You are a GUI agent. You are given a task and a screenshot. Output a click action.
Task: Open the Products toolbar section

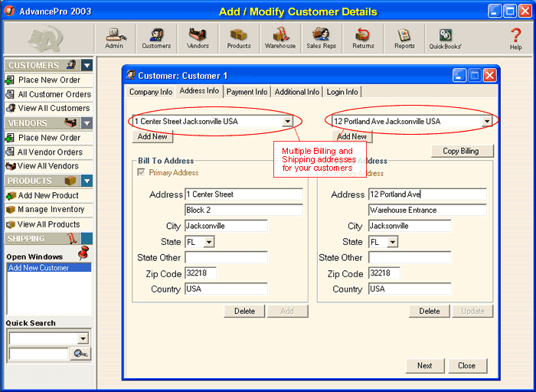point(239,38)
